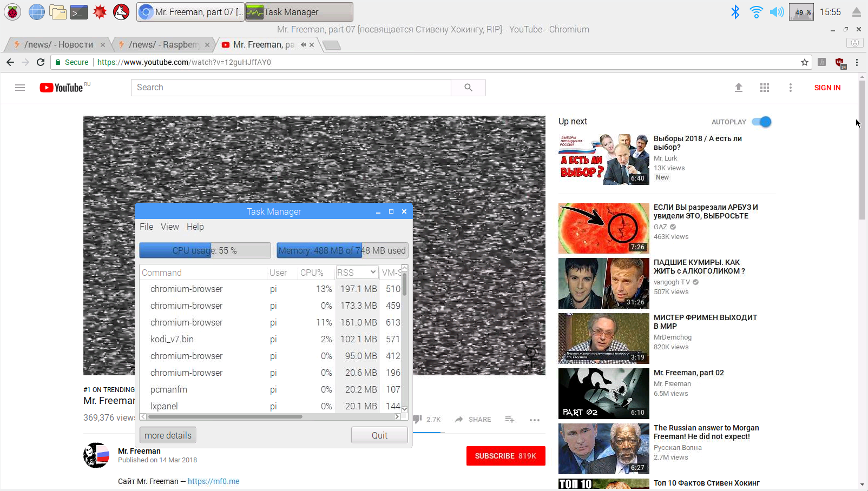Open the YouTube apps grid

[765, 88]
